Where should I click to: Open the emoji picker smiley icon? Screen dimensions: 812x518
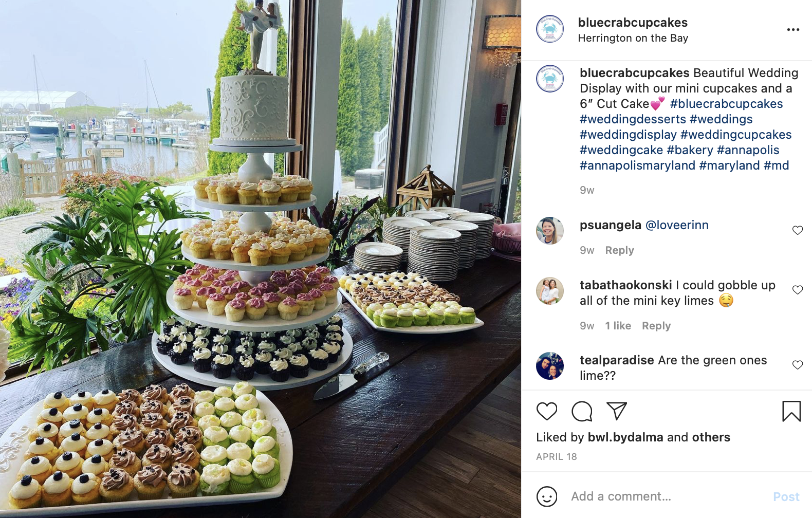(547, 496)
